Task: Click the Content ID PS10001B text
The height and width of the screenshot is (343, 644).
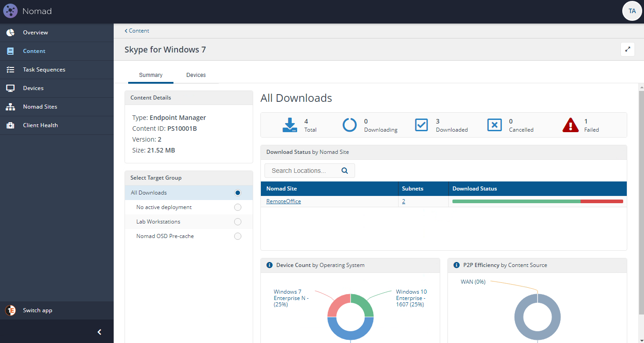Action: (x=164, y=129)
